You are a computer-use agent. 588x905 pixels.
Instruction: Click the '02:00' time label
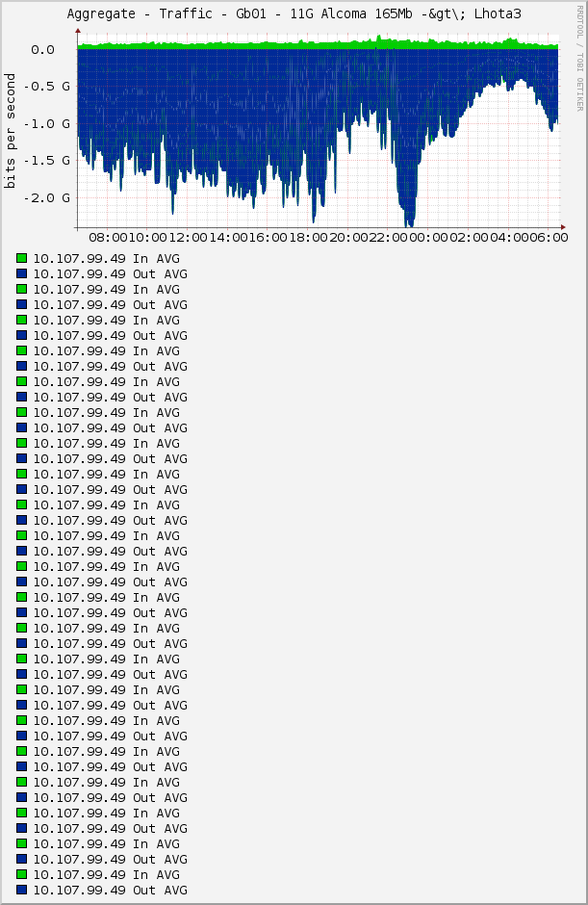coord(469,238)
